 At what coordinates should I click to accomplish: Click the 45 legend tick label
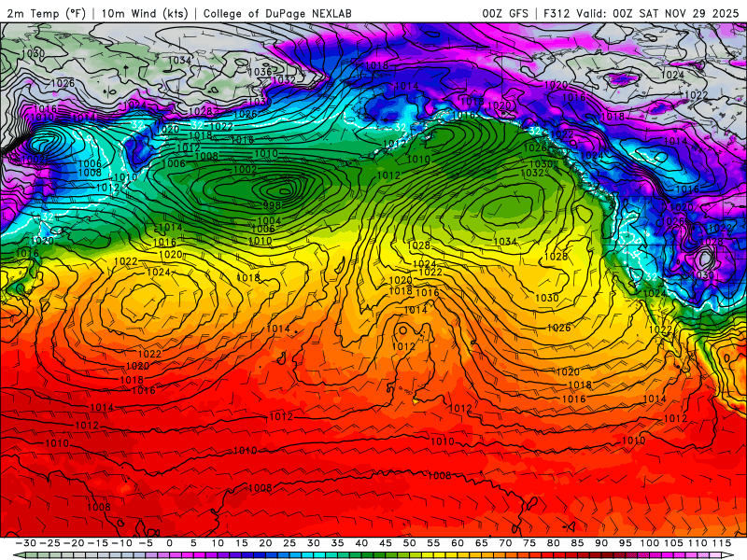[x=385, y=543]
